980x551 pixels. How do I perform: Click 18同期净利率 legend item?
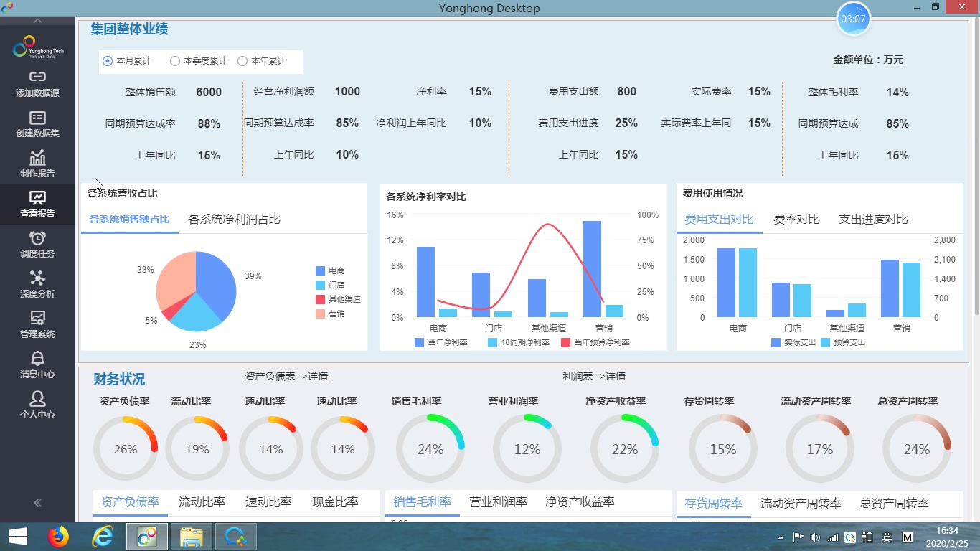tap(519, 343)
